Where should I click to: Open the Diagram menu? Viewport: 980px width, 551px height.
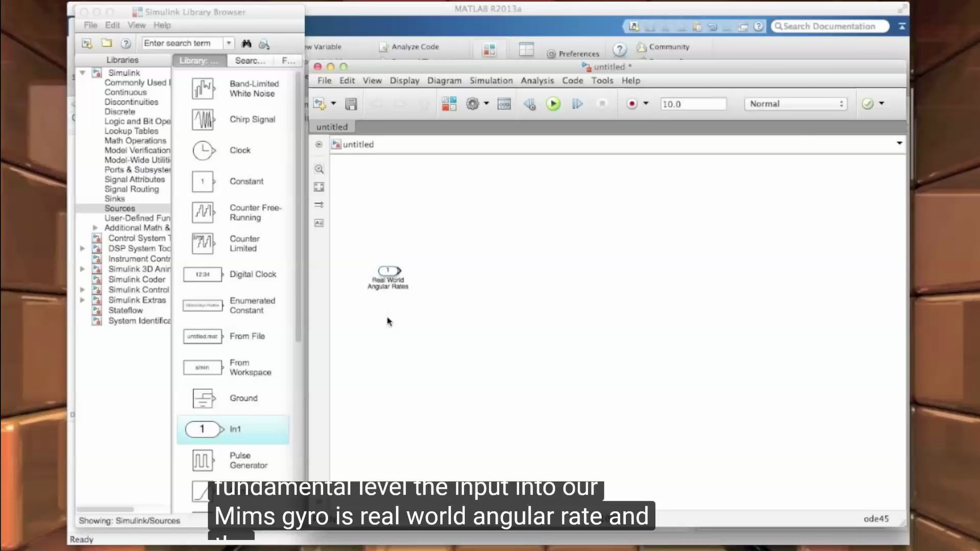click(444, 81)
